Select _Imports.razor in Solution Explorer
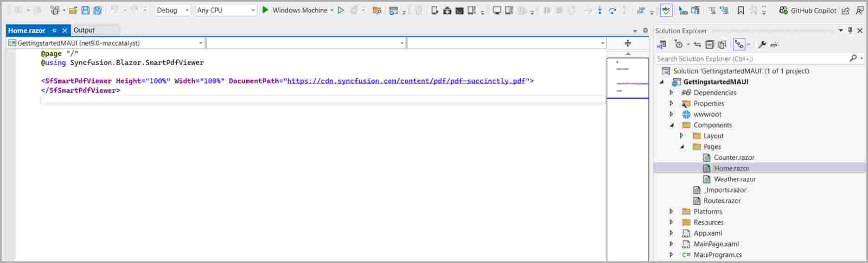 tap(725, 190)
